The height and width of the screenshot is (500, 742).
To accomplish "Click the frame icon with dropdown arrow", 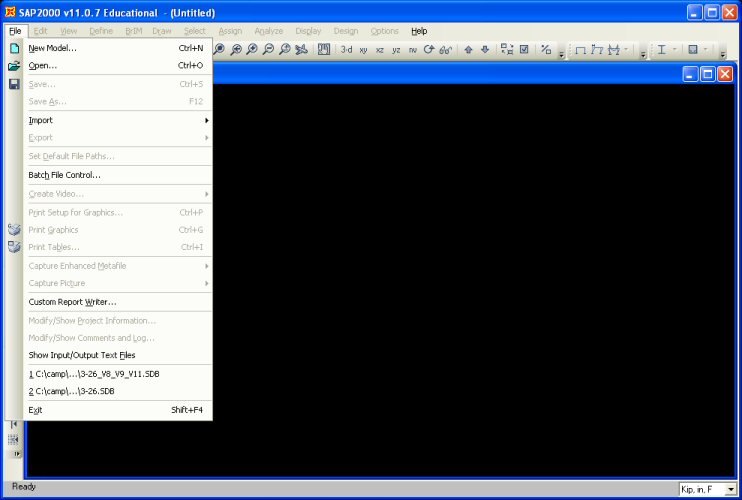I will (614, 50).
